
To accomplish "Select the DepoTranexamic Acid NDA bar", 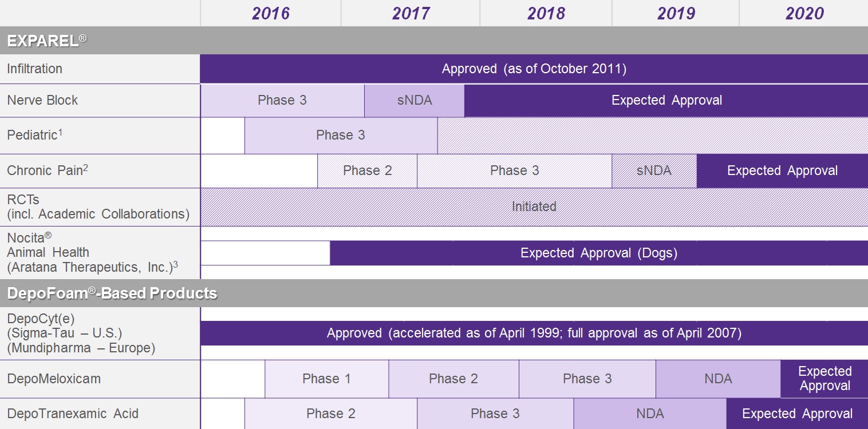I will coord(650,414).
